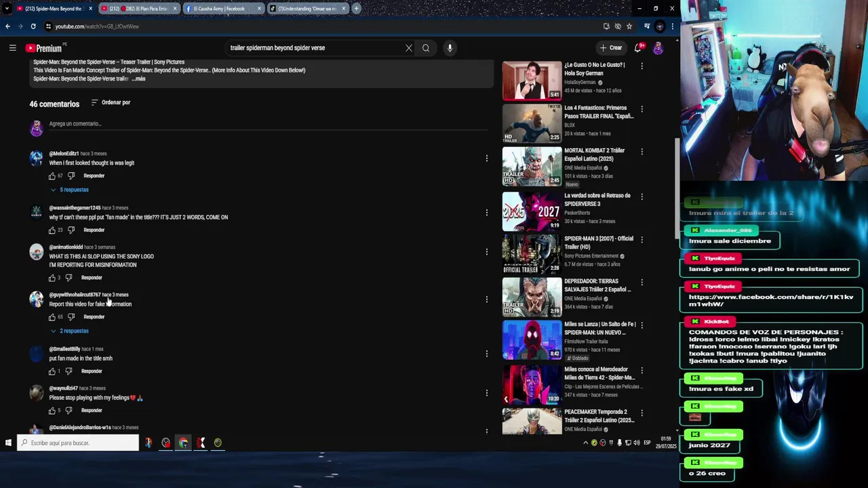The image size is (868, 488).
Task: Like the @wassainthegamer1245 comment
Action: [x=52, y=230]
